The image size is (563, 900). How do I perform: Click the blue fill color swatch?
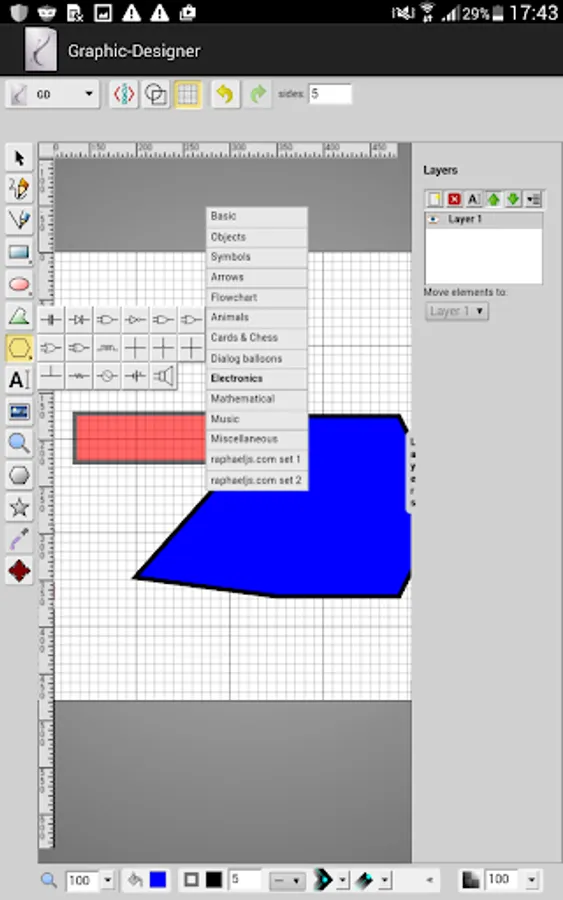click(158, 879)
